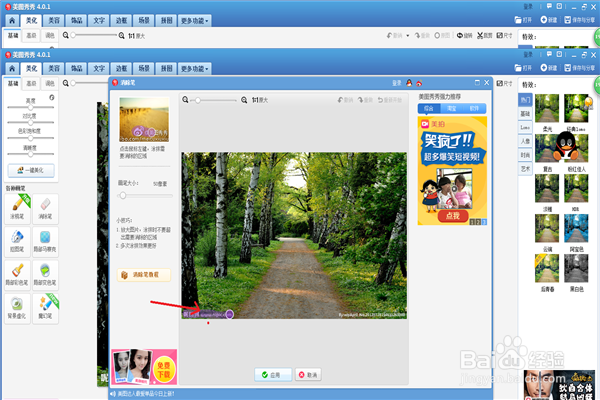Viewport: 600px width, 400px height.
Task: Click 撤销 undo in the 消除笔 dialog
Action: click(345, 100)
